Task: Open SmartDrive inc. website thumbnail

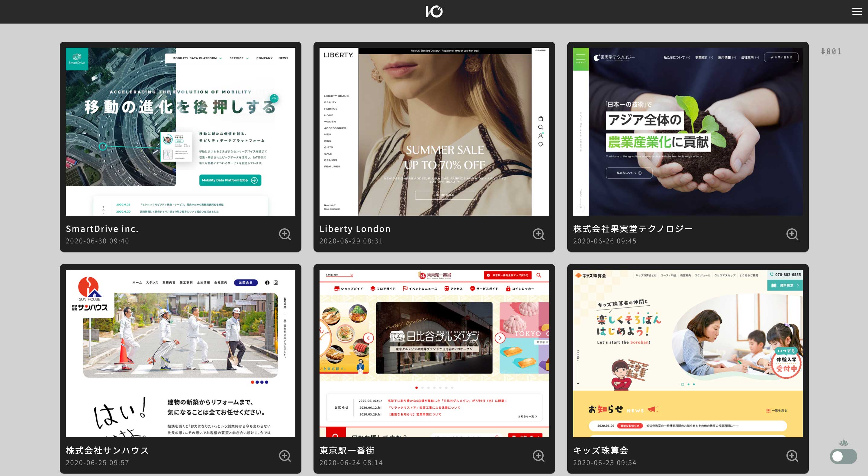Action: (180, 131)
